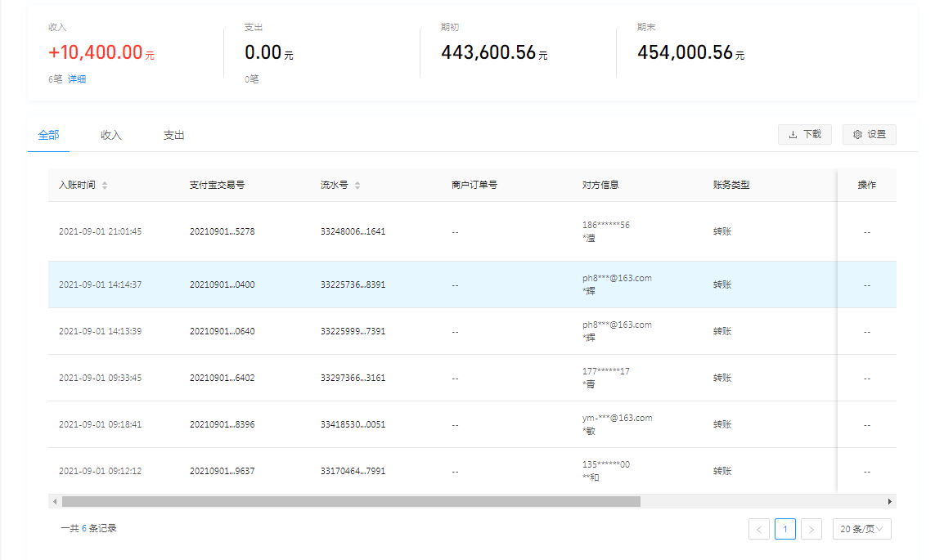The image size is (944, 560).
Task: Click the sort icon beside 入账时间
Action: pyautogui.click(x=105, y=186)
